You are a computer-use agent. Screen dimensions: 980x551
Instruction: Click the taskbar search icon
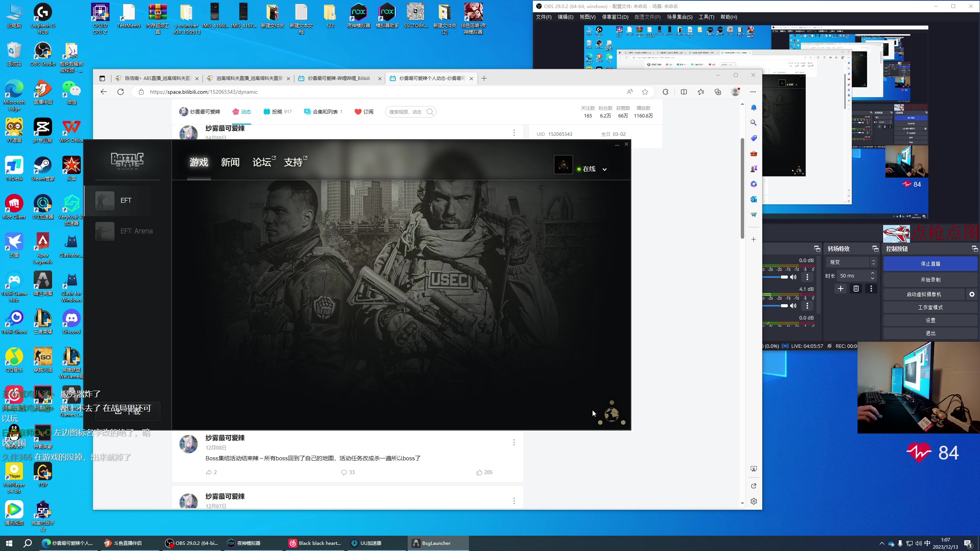click(28, 543)
